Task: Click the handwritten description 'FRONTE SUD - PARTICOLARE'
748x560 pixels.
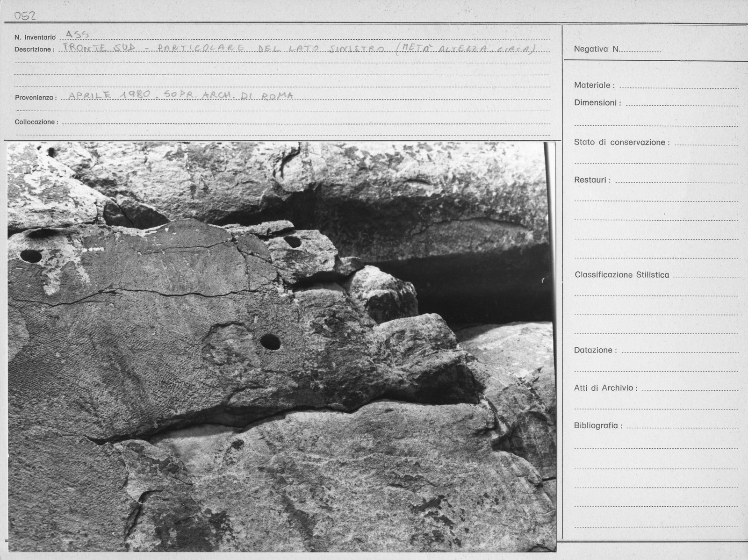Action: [154, 49]
